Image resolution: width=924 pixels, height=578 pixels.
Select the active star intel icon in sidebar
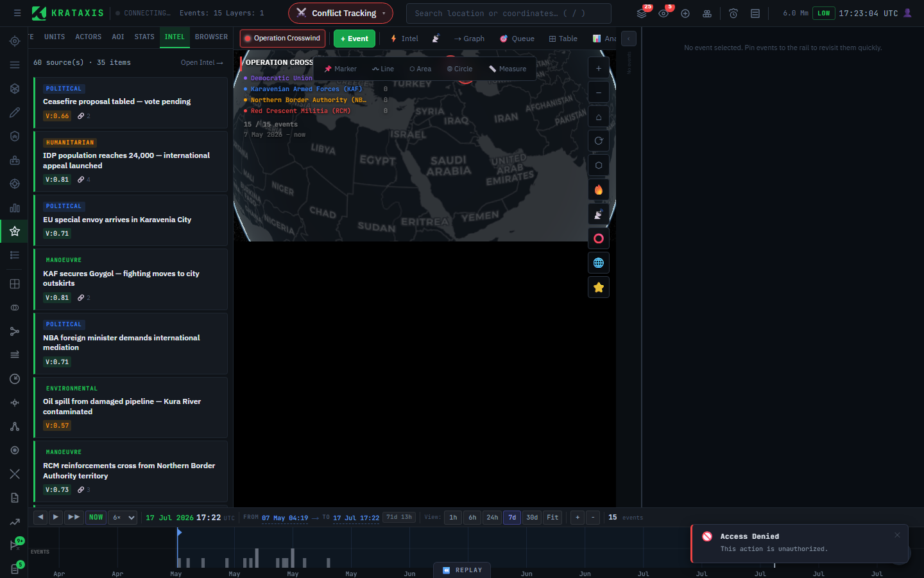[x=15, y=231]
